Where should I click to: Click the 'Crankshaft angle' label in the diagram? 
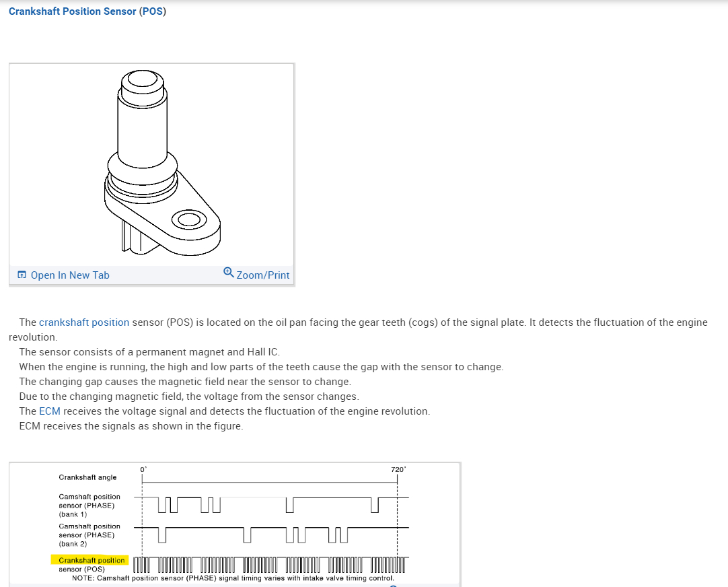point(87,477)
